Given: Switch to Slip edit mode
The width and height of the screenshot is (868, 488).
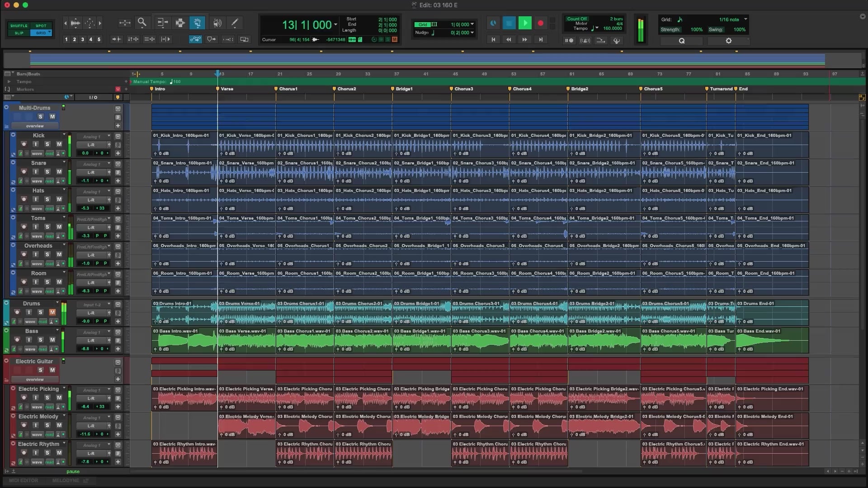Looking at the screenshot, I should 19,33.
